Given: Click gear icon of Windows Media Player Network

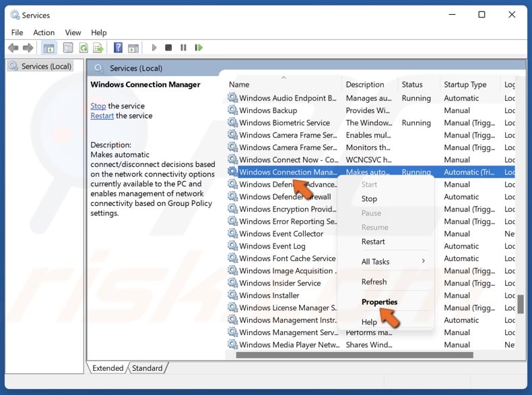Looking at the screenshot, I should coord(232,344).
